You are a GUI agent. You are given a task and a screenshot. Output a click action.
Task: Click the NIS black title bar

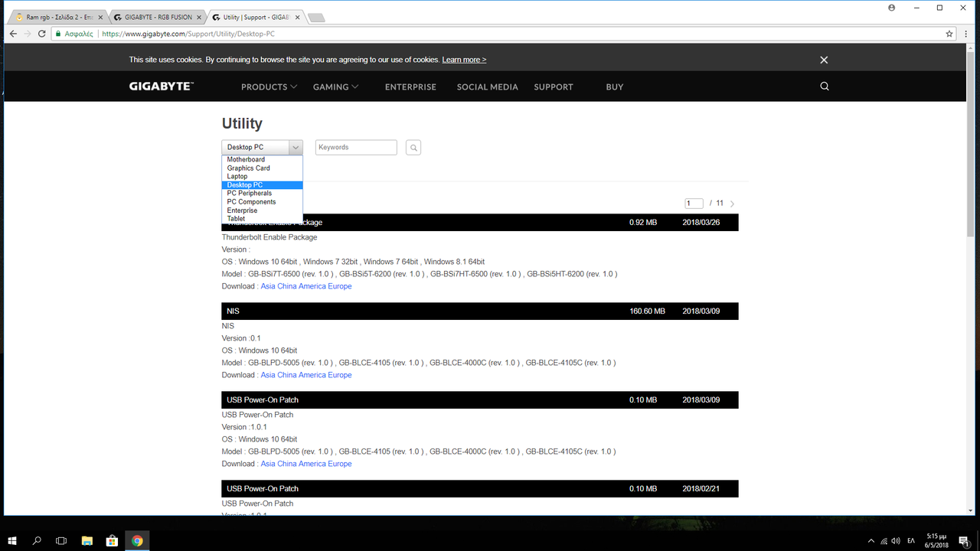[480, 311]
